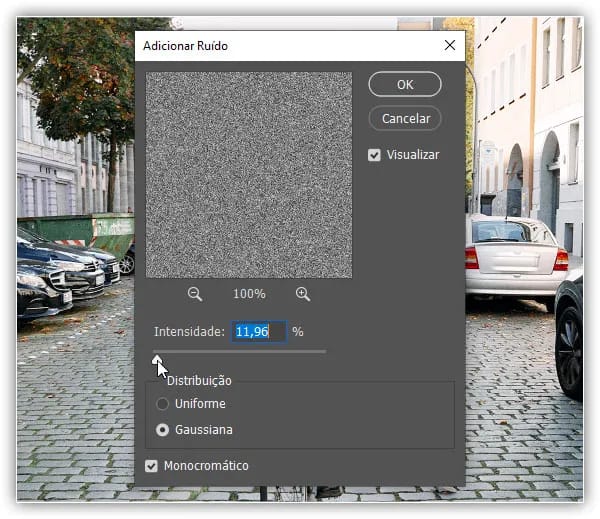The height and width of the screenshot is (519, 600).
Task: Disable the Monocromático checkbox
Action: [152, 466]
